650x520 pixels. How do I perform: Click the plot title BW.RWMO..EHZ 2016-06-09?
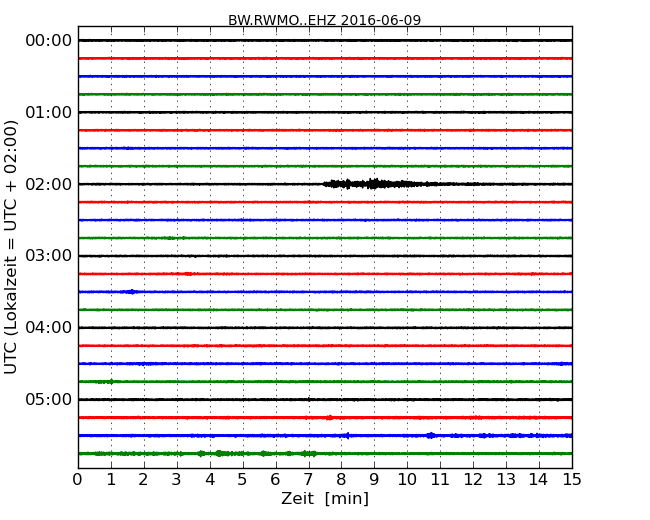tap(325, 20)
